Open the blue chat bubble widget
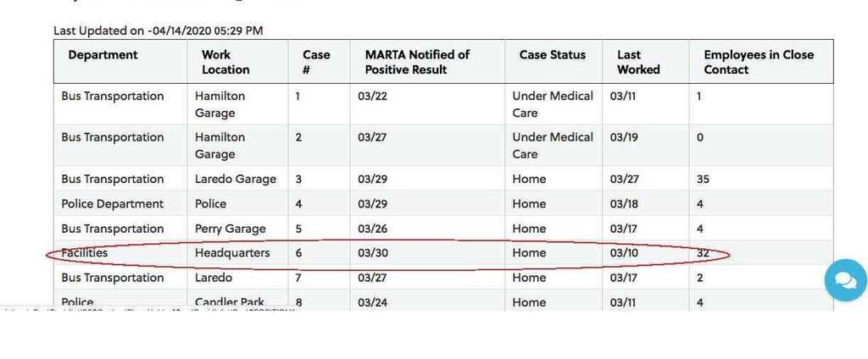This screenshot has width=868, height=359. [x=845, y=280]
